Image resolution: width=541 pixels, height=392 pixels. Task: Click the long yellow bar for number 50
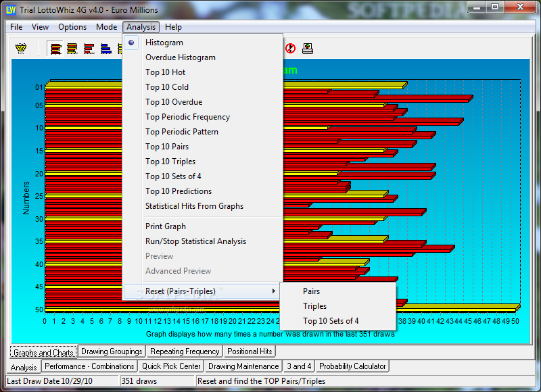click(x=282, y=308)
